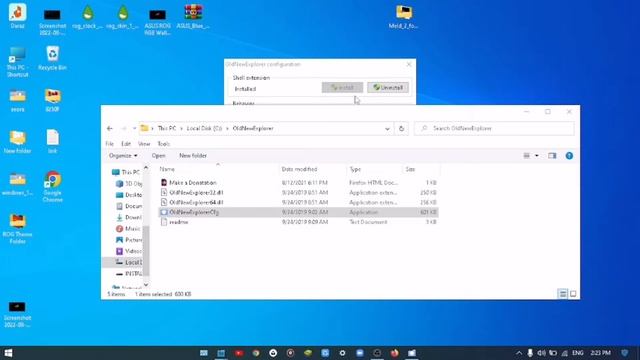Open the Settings gear in the taskbar
640x360 pixels.
342,353
